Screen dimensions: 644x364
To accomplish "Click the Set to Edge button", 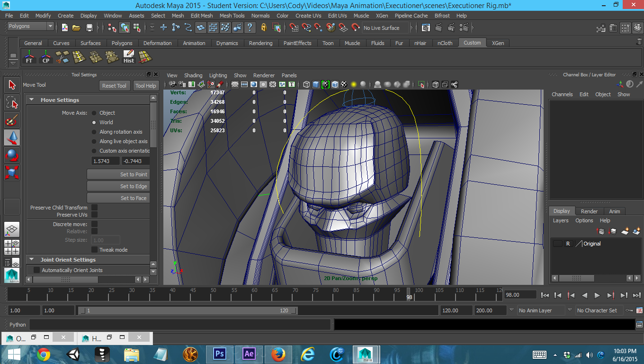I will tap(118, 186).
